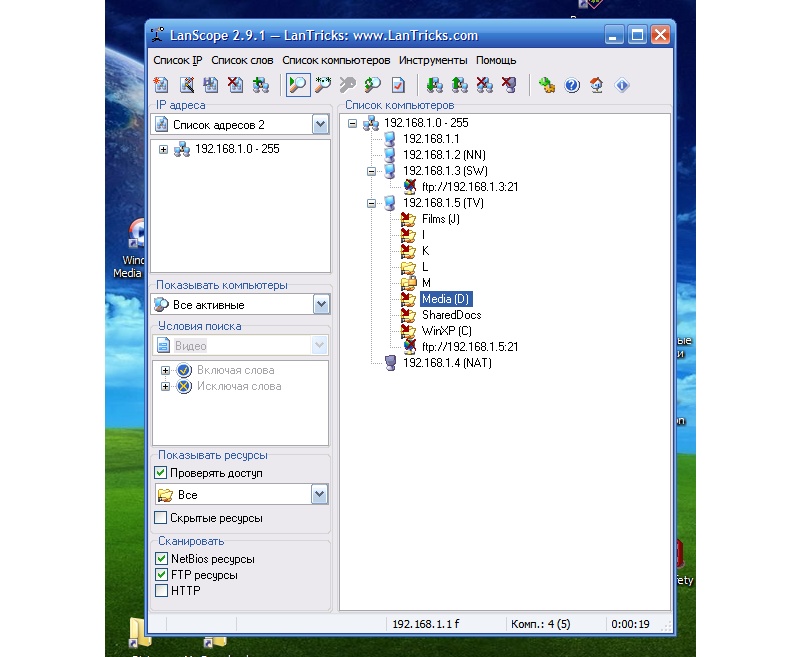Viewport: 800px width, 657px height.
Task: Open the Список адресов 2 dropdown
Action: click(320, 125)
